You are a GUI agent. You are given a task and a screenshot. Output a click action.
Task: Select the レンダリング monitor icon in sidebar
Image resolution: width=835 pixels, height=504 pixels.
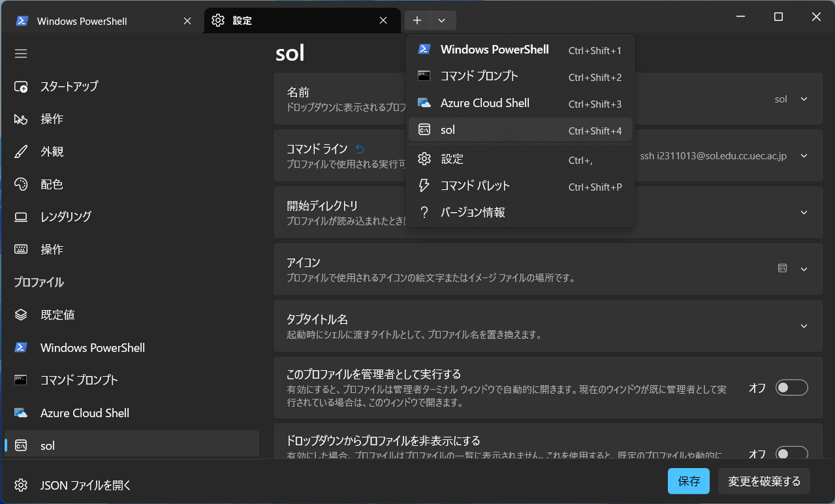(21, 217)
